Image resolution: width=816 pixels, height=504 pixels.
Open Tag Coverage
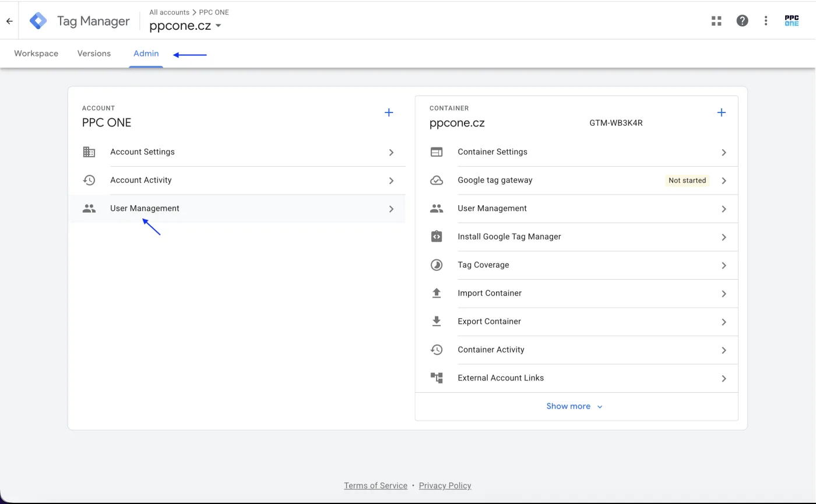coord(577,265)
